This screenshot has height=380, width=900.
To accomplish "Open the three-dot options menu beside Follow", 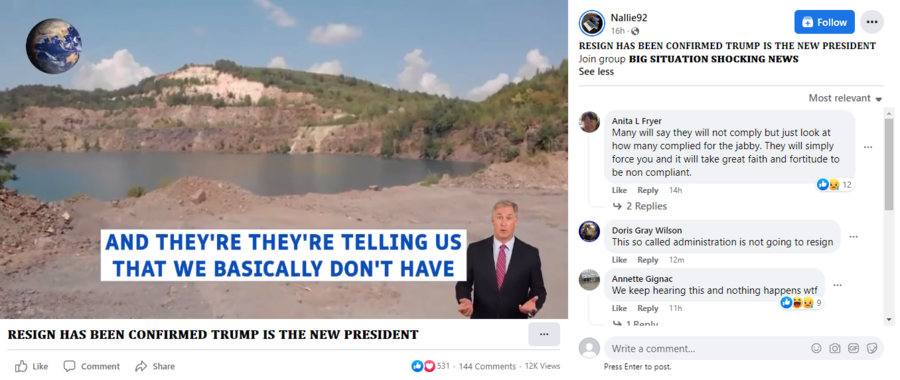I will coord(872,22).
